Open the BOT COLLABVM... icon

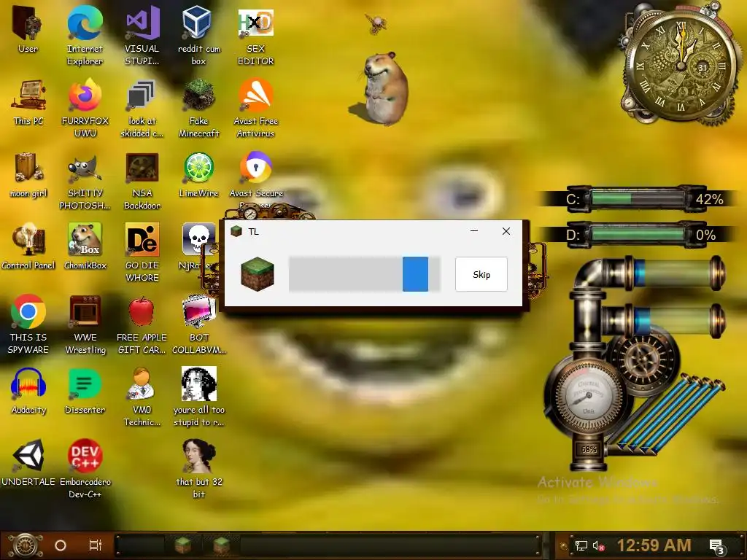[x=198, y=324]
